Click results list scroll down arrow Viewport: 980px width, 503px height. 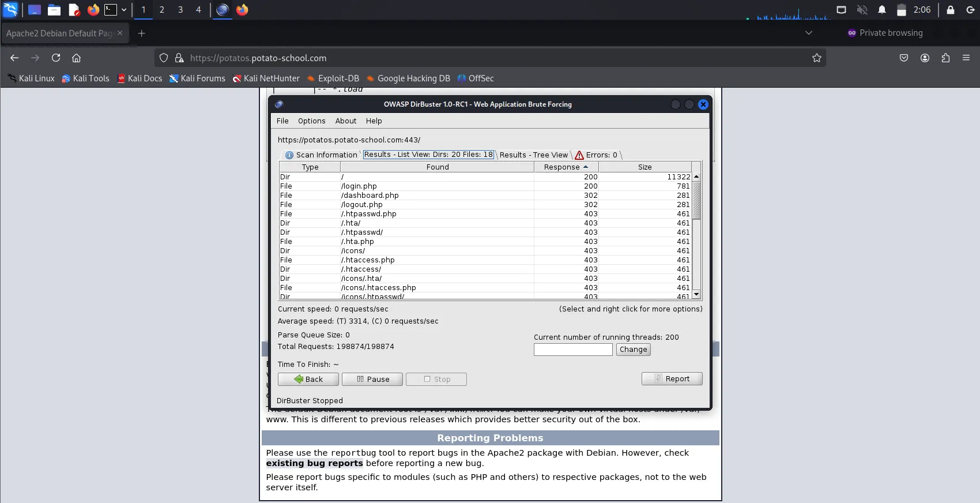point(696,294)
